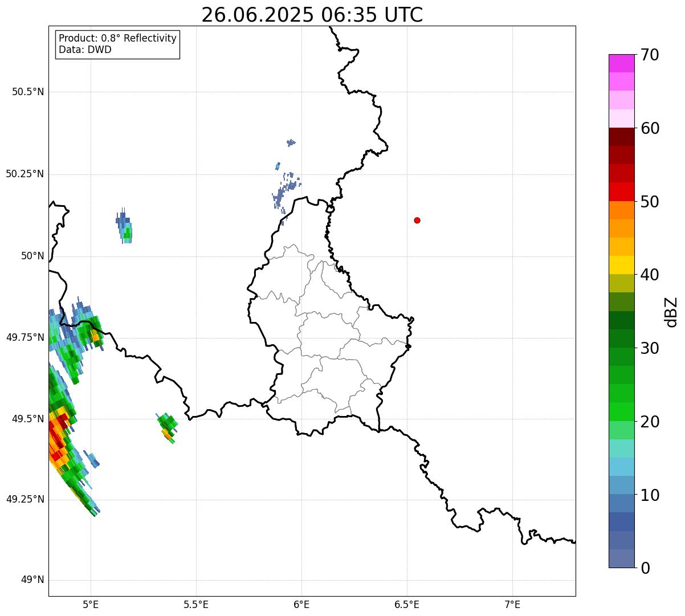The width and height of the screenshot is (685, 616).
Task: Click the red station marker dot
Action: pos(417,220)
